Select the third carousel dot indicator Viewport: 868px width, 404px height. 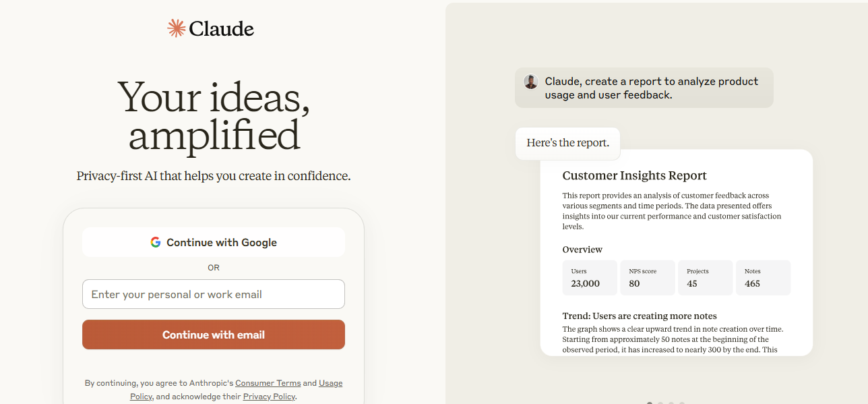671,403
